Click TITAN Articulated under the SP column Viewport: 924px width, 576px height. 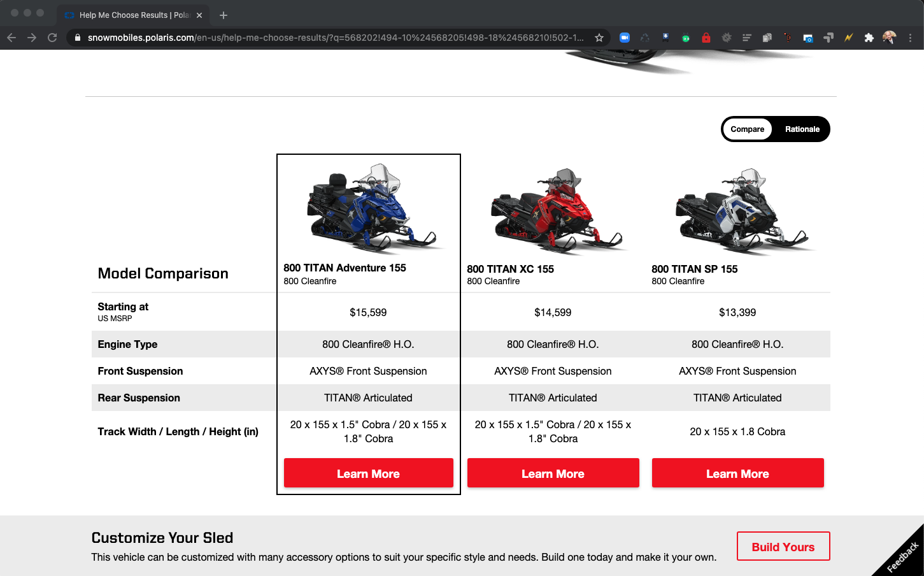[x=737, y=398]
